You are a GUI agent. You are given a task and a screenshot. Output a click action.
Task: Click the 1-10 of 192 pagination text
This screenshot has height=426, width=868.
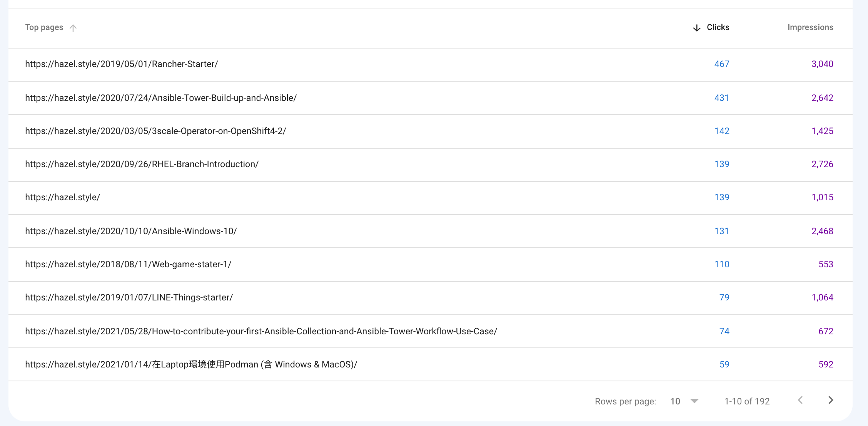tap(747, 401)
